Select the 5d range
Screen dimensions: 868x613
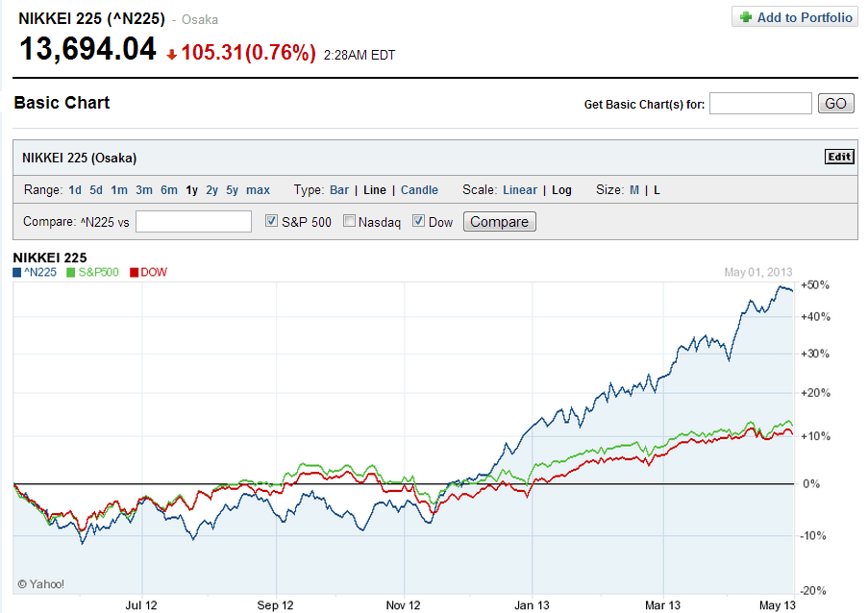(x=96, y=190)
